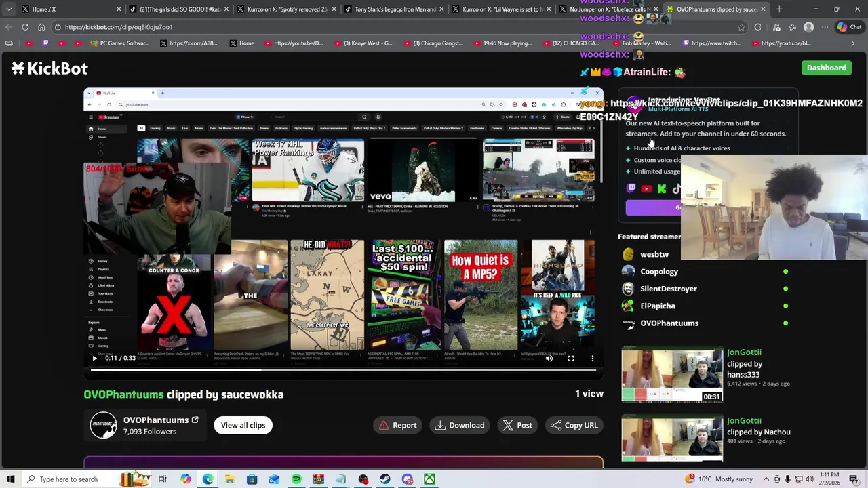This screenshot has height=488, width=868.
Task: Open OVOPhantuums channel link
Action: point(161,420)
